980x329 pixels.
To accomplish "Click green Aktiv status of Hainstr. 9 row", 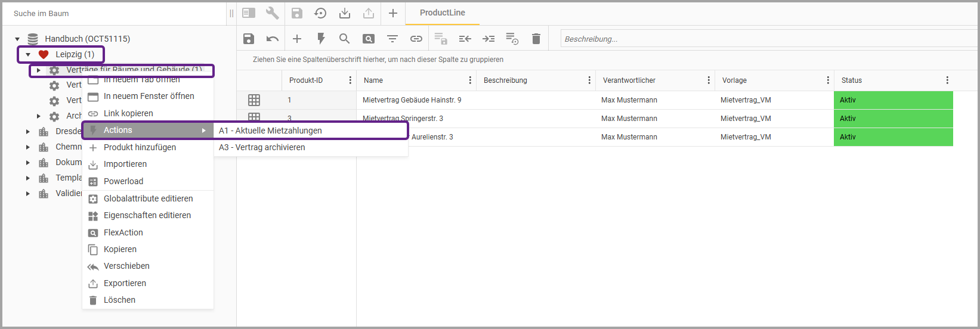I will (893, 100).
